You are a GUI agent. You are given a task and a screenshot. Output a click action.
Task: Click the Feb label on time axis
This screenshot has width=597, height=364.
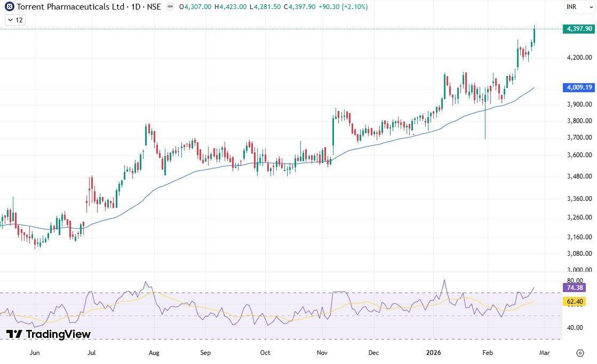pyautogui.click(x=487, y=353)
